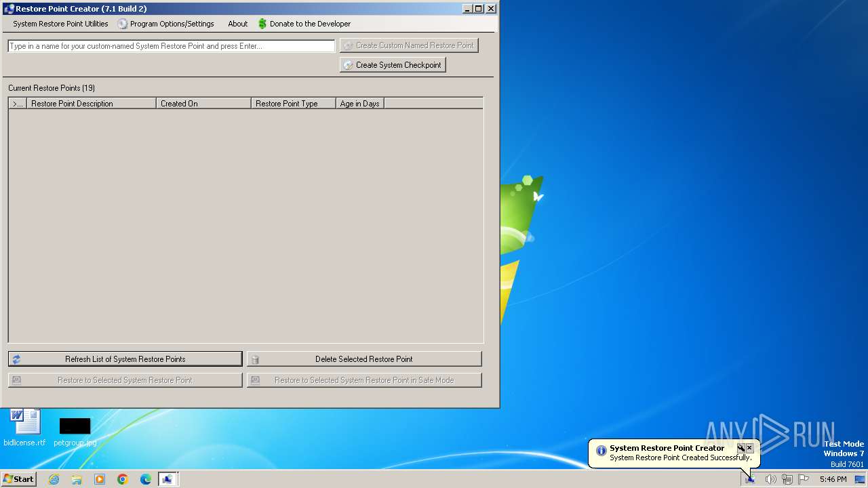This screenshot has width=868, height=488.
Task: Open Windows Explorer folder from taskbar
Action: (x=77, y=479)
